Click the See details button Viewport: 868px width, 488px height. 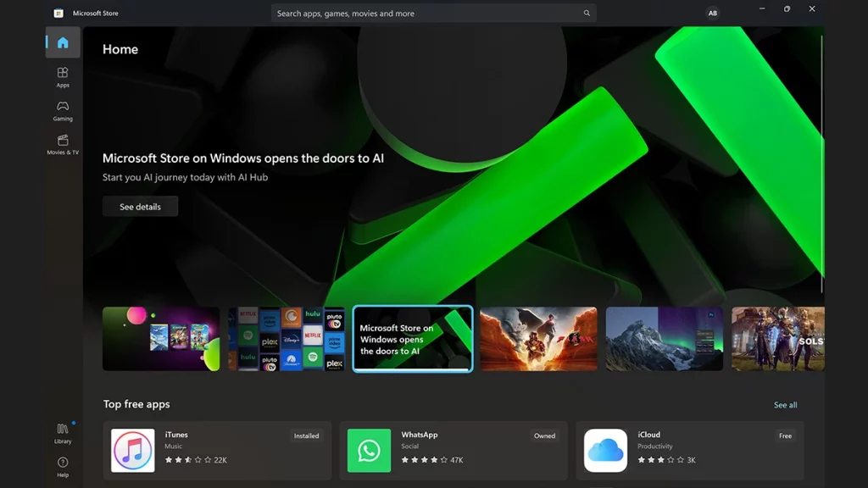pos(140,207)
